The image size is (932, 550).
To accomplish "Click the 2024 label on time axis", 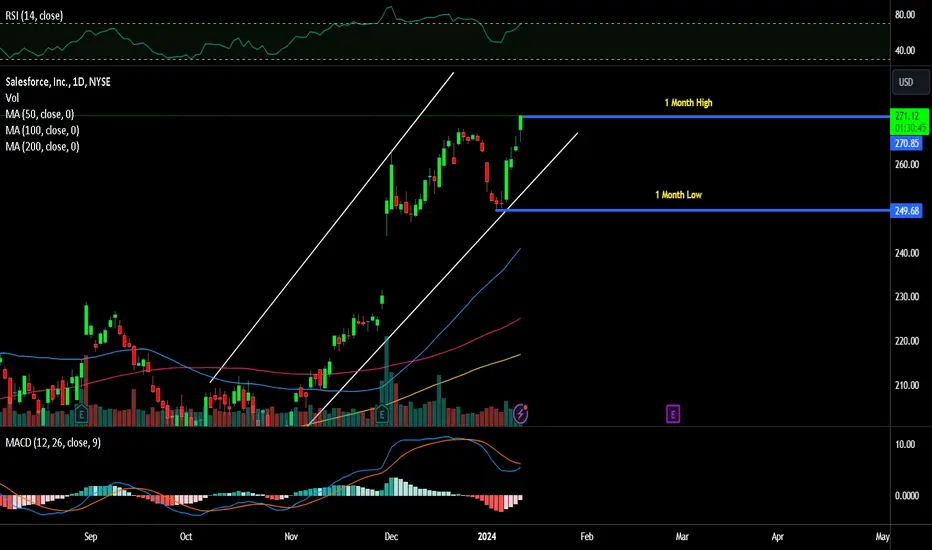I will (x=487, y=537).
